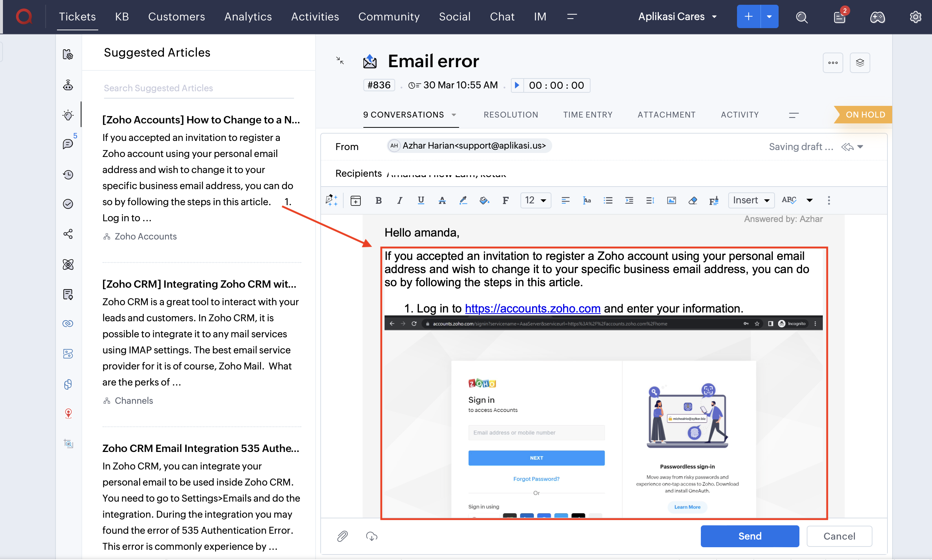Insert image into reply
This screenshot has height=560, width=932.
pyautogui.click(x=671, y=200)
